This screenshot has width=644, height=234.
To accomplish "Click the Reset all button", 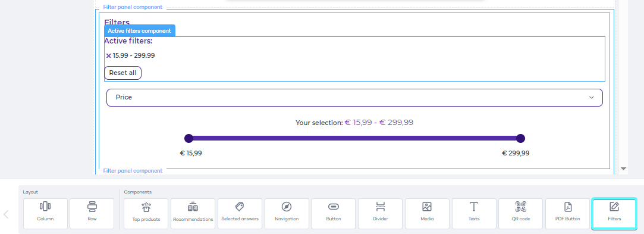I will pos(123,73).
